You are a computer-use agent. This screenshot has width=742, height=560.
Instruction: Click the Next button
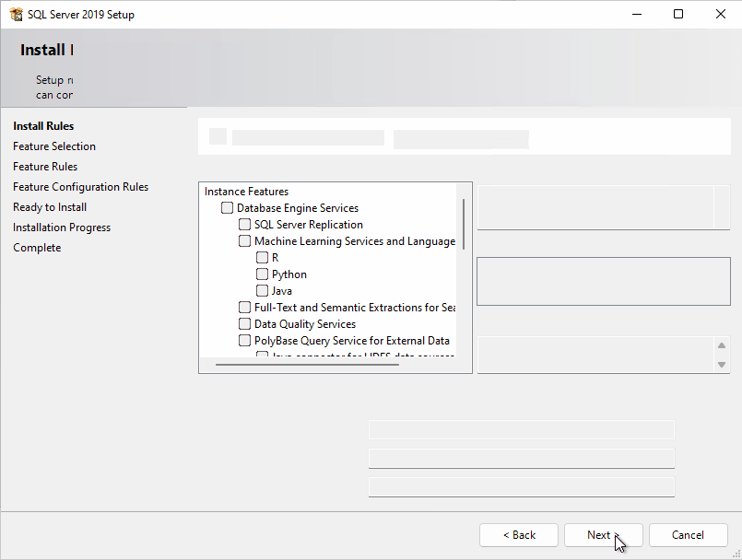[604, 535]
